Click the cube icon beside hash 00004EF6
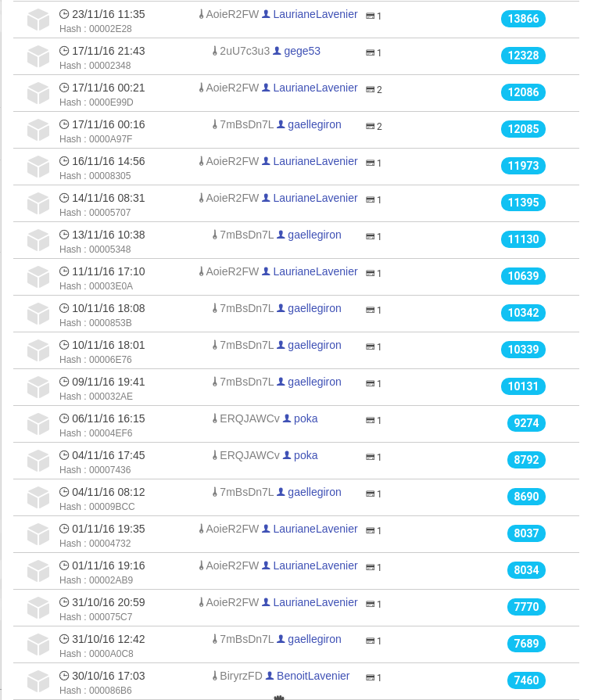 click(x=38, y=425)
